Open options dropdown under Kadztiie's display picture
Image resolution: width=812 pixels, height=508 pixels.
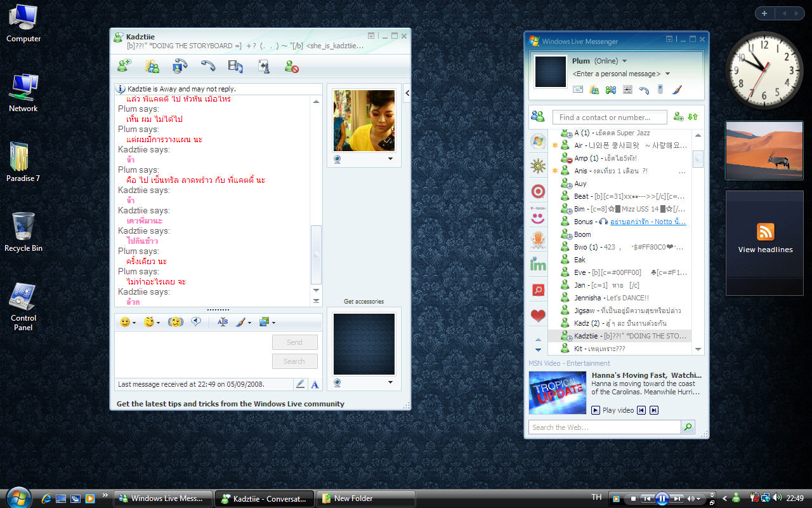point(390,159)
